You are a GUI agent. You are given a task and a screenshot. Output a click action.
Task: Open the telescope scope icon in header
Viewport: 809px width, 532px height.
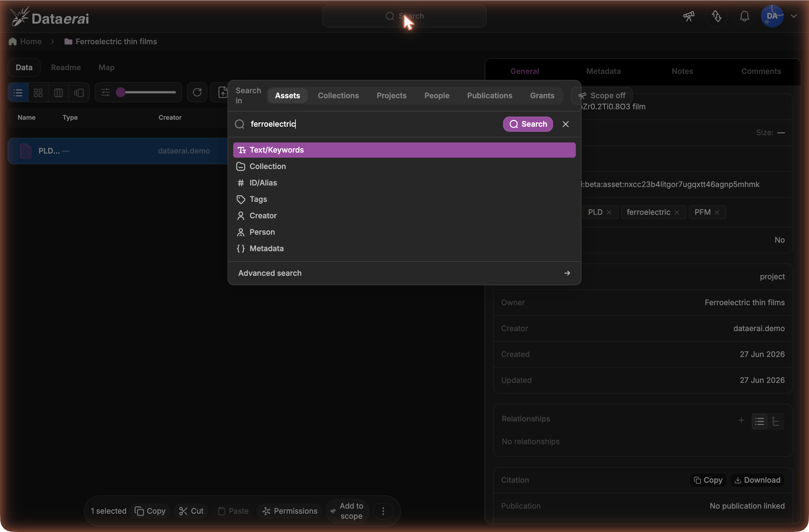[689, 16]
